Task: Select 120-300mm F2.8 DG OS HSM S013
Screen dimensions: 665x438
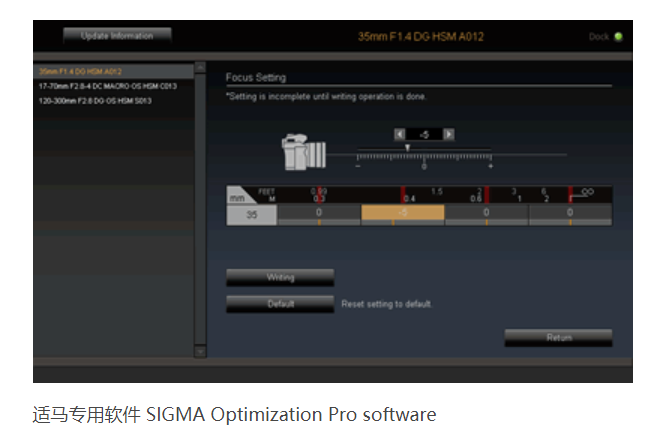Action: [x=95, y=101]
